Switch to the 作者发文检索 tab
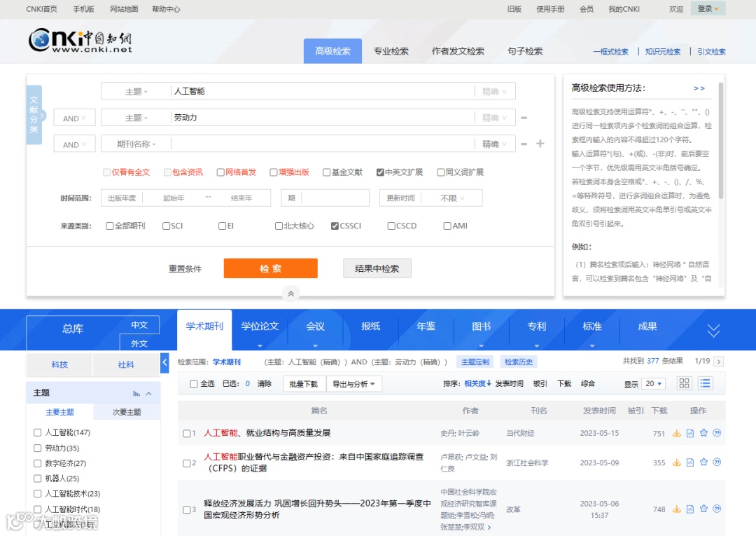Image resolution: width=756 pixels, height=536 pixels. tap(458, 51)
